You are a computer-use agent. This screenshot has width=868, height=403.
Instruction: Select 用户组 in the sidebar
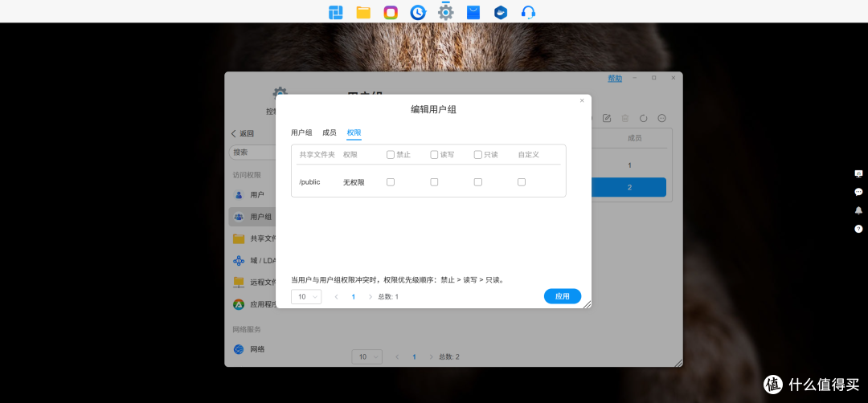(x=252, y=217)
